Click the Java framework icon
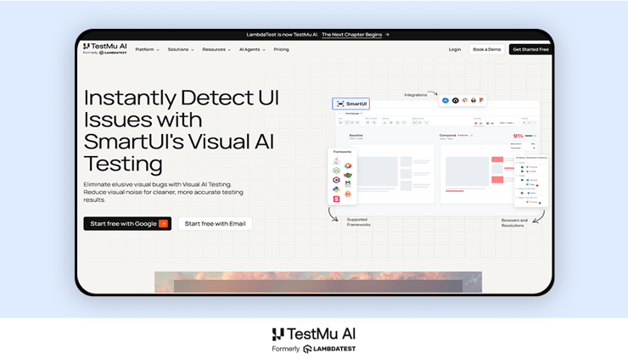628x364 pixels. click(x=337, y=161)
